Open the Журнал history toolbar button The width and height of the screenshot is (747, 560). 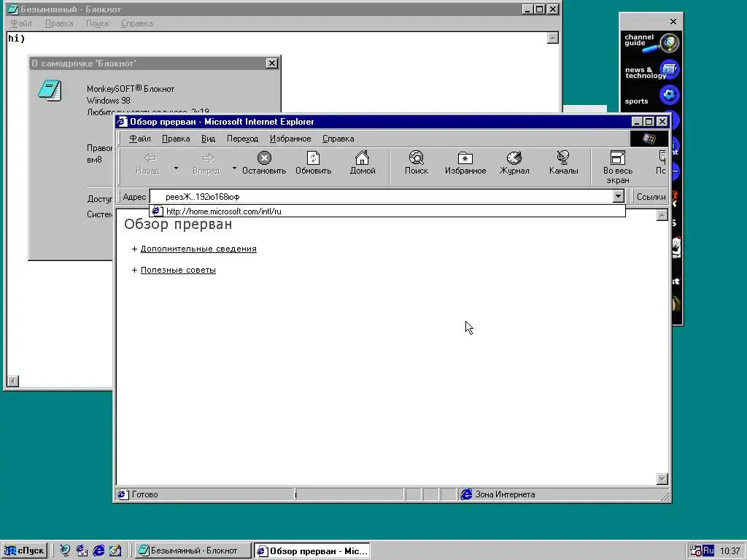(x=514, y=163)
